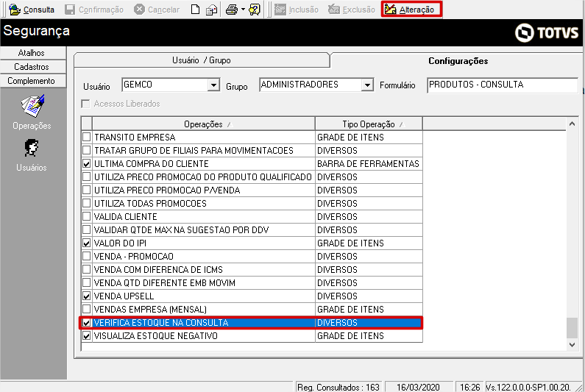The width and height of the screenshot is (585, 392).
Task: Select the VISUALIZA ESTOQUE NEGATIVO row text
Action: [x=156, y=335]
